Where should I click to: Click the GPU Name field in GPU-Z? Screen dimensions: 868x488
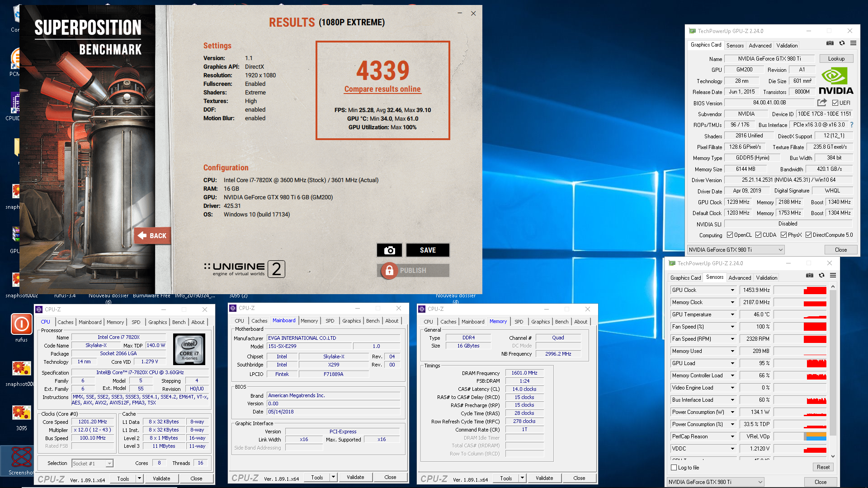(x=769, y=59)
